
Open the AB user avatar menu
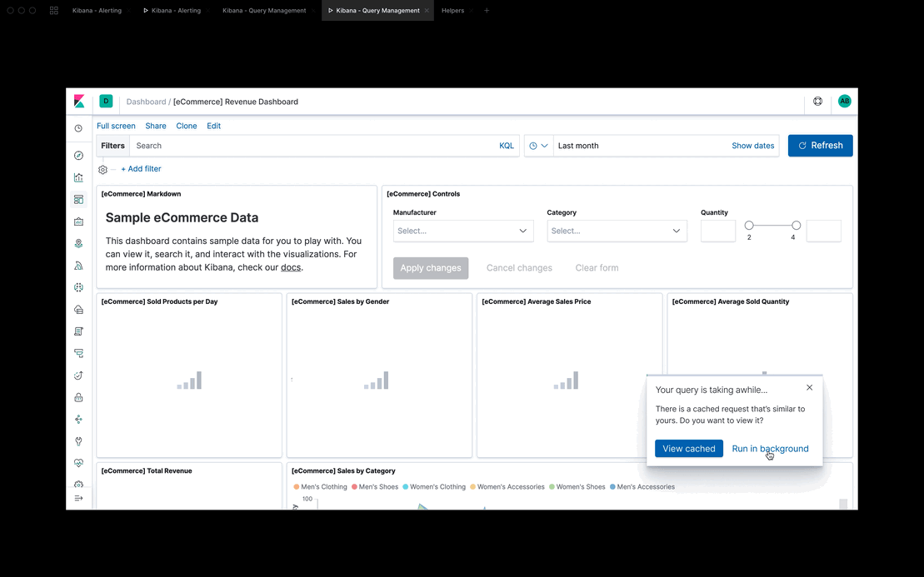[x=845, y=102]
